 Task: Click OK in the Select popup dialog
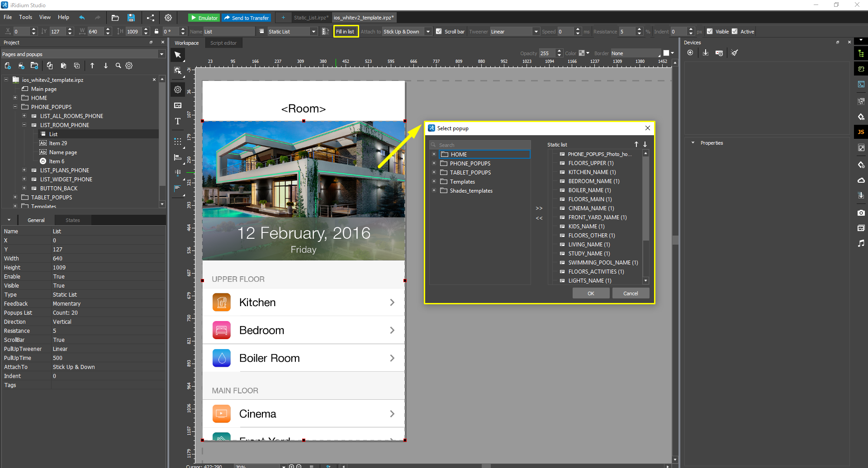(x=591, y=293)
